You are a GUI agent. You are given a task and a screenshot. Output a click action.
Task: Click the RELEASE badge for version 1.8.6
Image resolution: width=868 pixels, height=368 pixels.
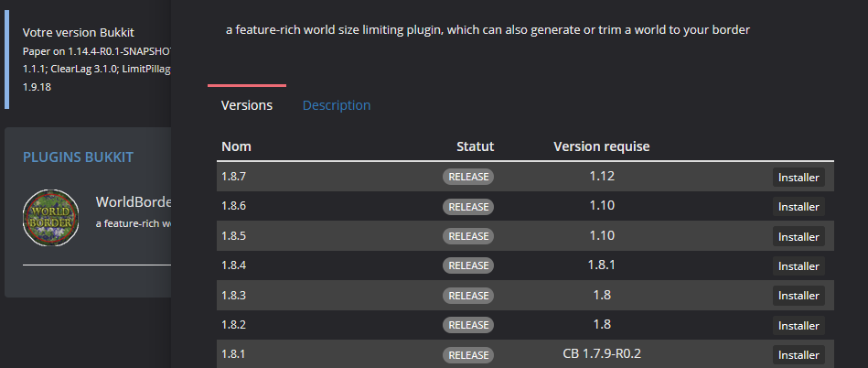[x=468, y=207]
